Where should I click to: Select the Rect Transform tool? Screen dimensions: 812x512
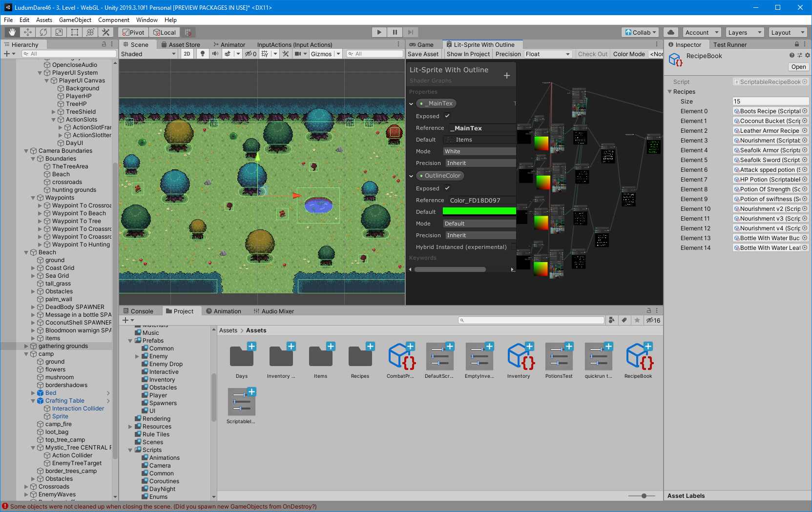tap(75, 32)
